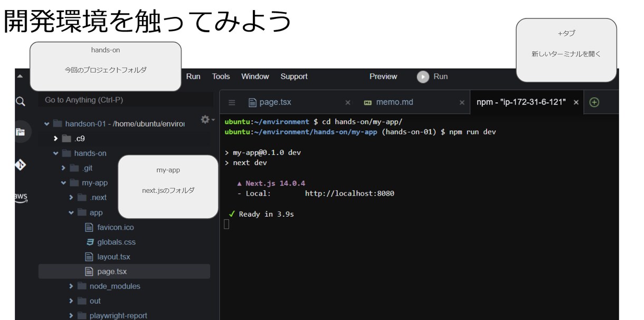Viewport: 644px width, 320px height.
Task: Select the handson-01 root folder row
Action: [x=124, y=124]
